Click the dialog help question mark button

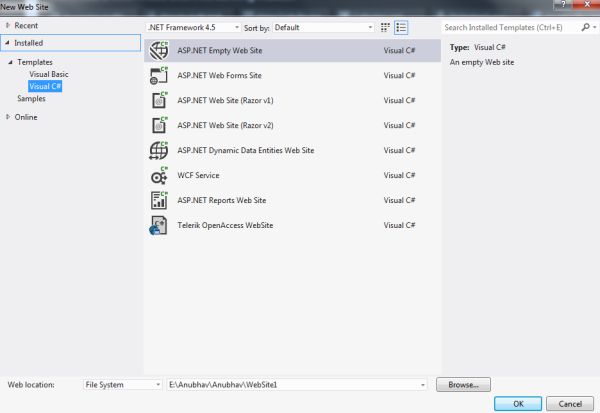click(563, 4)
